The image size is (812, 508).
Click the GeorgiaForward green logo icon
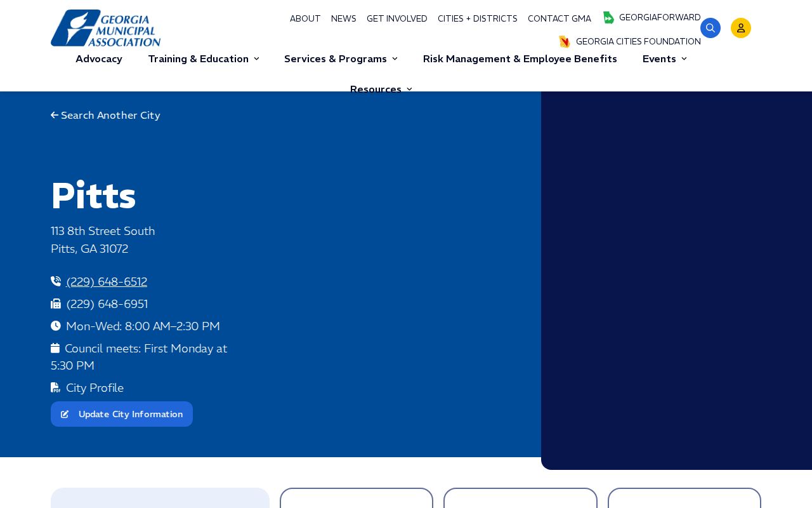(608, 18)
